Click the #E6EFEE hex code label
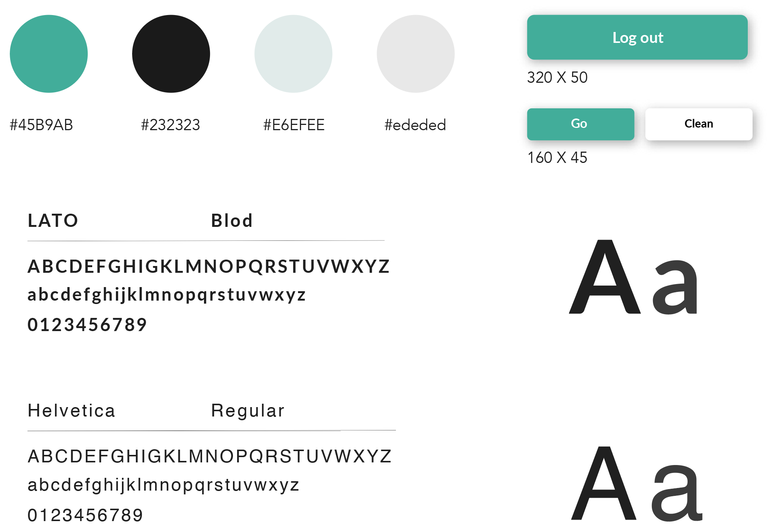Viewport: 770px width, 532px height. pyautogui.click(x=294, y=125)
